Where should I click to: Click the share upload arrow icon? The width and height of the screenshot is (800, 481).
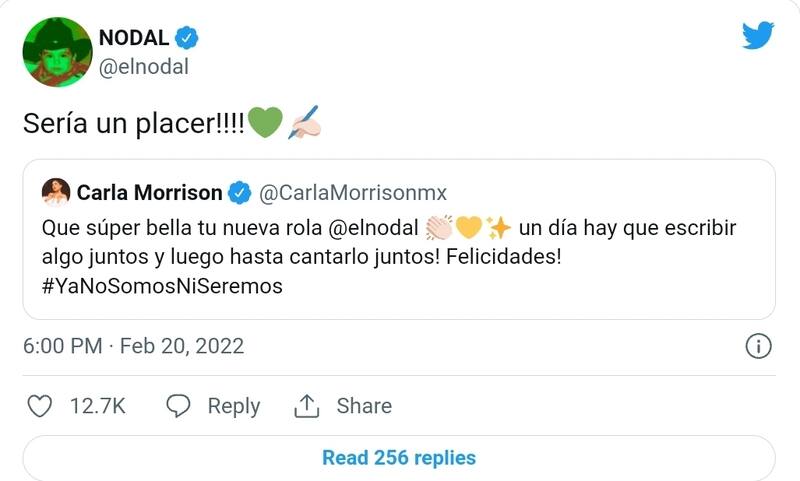pos(306,406)
